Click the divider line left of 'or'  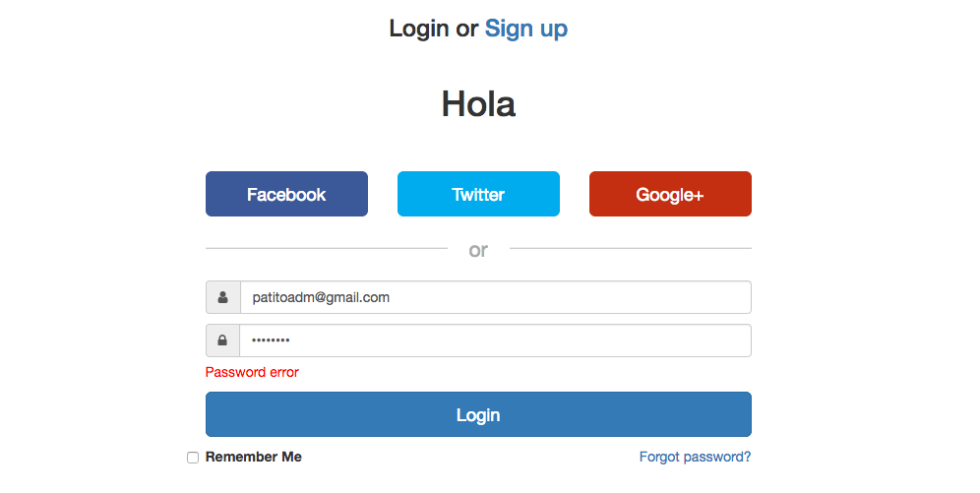pyautogui.click(x=326, y=248)
